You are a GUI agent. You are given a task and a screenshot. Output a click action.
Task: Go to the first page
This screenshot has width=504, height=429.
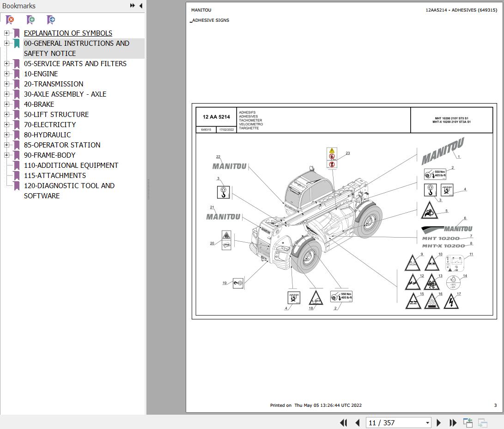[343, 423]
